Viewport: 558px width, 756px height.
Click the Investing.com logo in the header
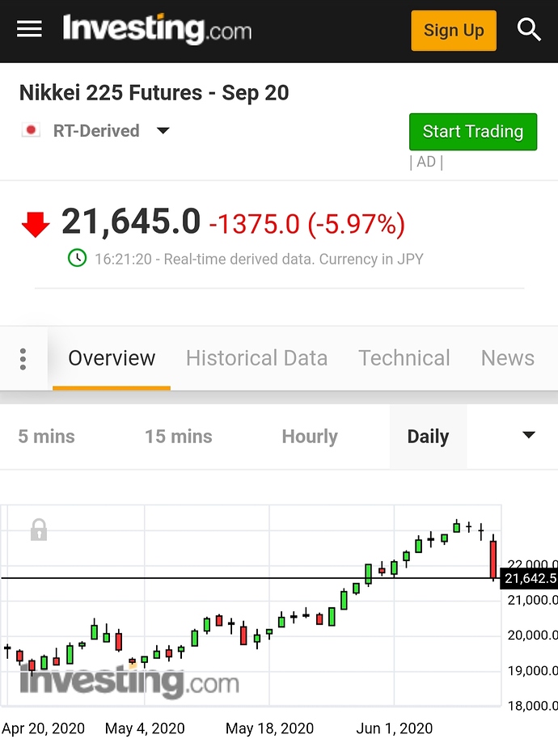click(157, 29)
